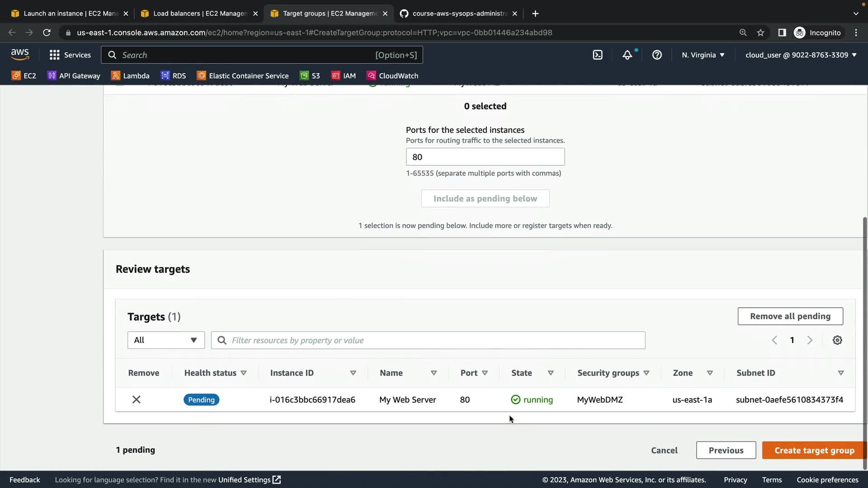Viewport: 868px width, 488px height.
Task: Expand the All filter dropdown
Action: click(166, 340)
